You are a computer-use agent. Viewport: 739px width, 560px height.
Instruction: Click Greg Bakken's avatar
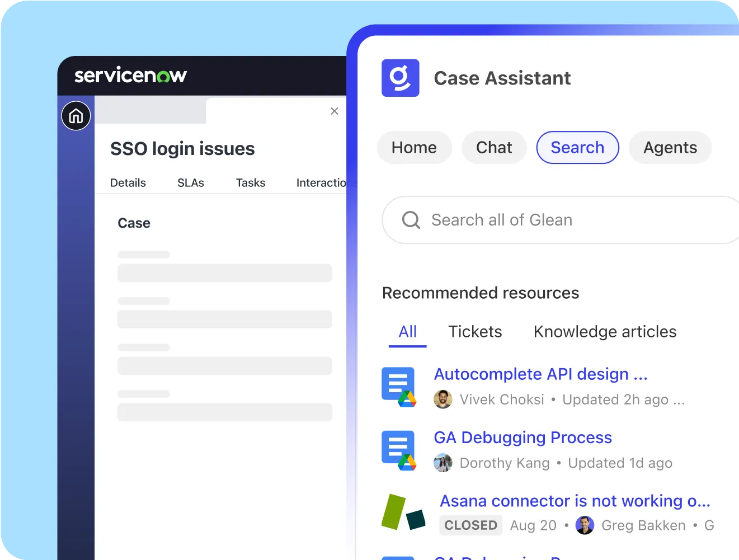pyautogui.click(x=585, y=525)
